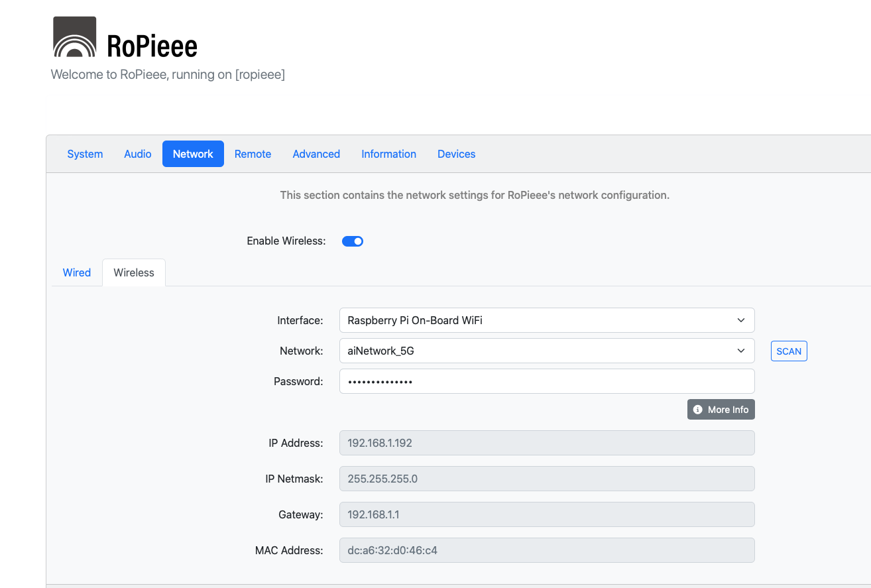
Task: Click inside the Password field
Action: click(547, 381)
